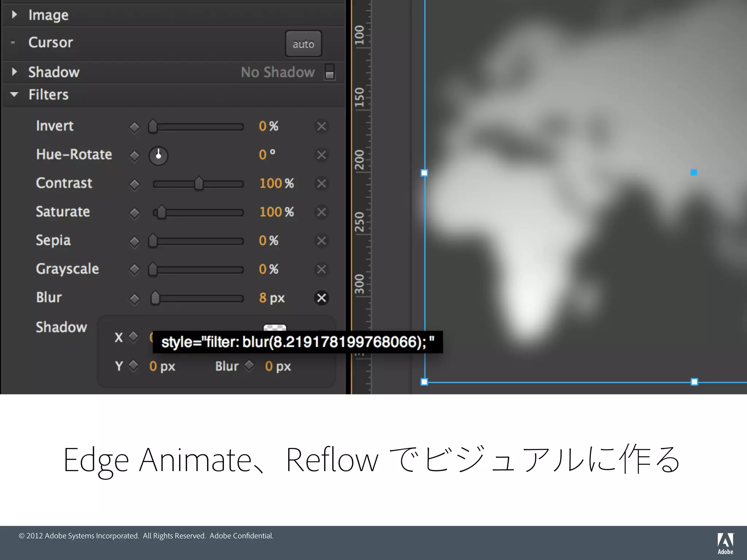Viewport: 747px width, 560px height.
Task: Click the blue transform origin point
Action: (694, 172)
